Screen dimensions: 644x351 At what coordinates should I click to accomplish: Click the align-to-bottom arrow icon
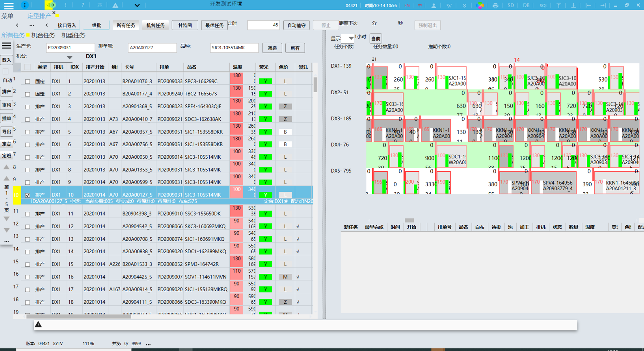point(573,6)
